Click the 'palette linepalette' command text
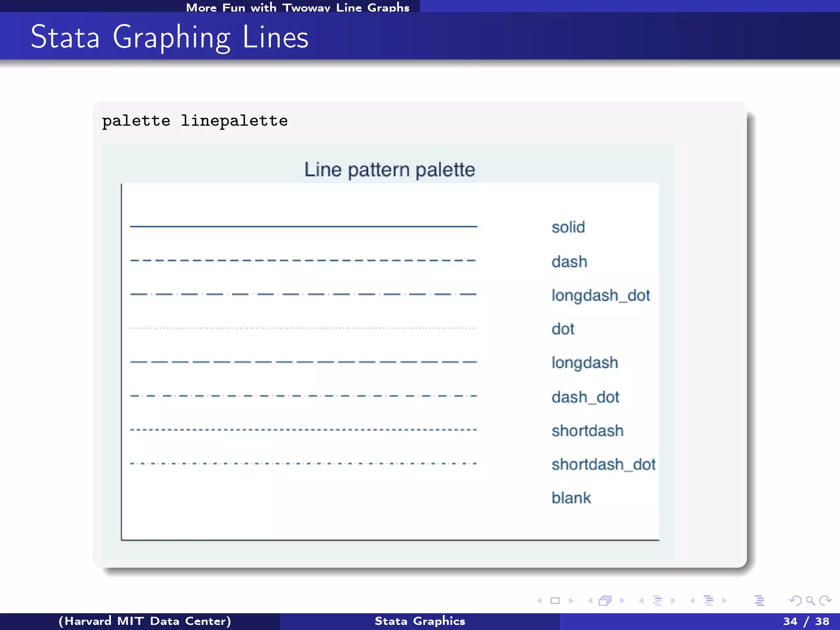This screenshot has width=840, height=630. [195, 121]
